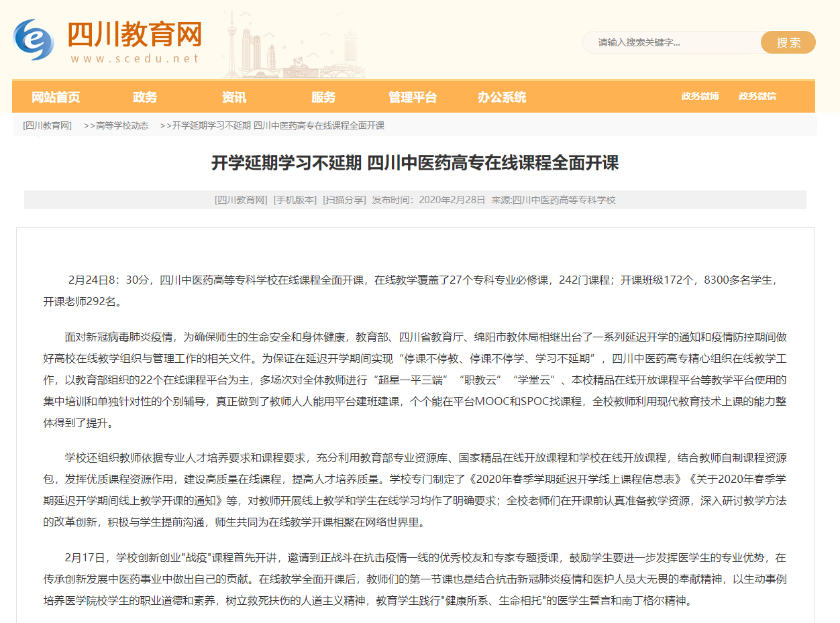Open 办公系统 from the navigation bar
The height and width of the screenshot is (623, 840).
(502, 97)
